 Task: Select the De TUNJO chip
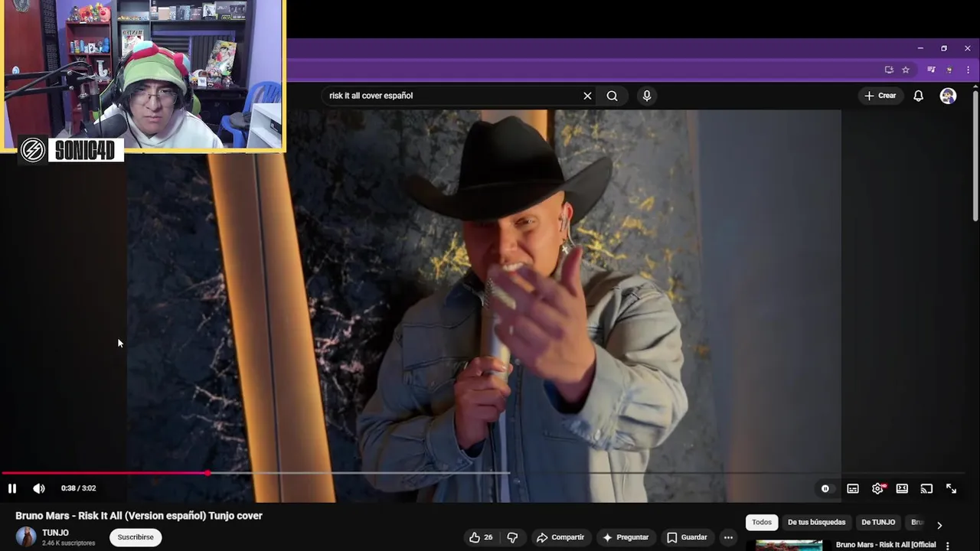(x=878, y=523)
